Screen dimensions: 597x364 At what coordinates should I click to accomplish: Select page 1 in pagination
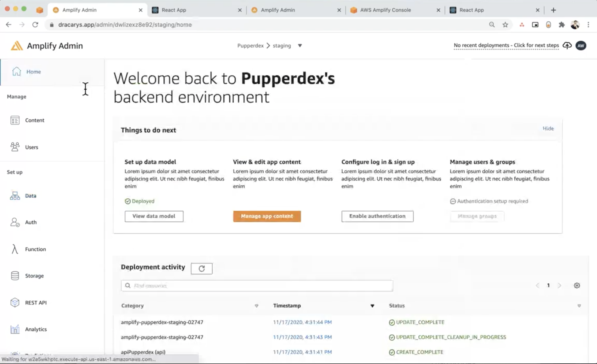coord(548,285)
